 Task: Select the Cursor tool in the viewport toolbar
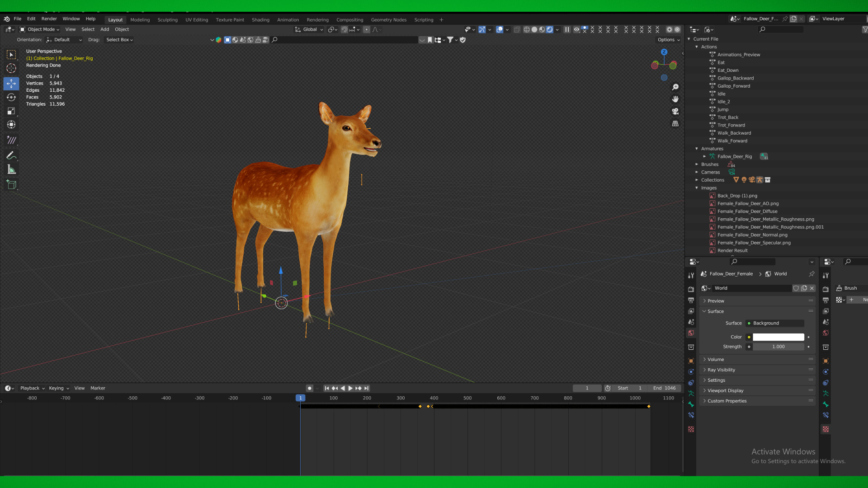[x=11, y=68]
